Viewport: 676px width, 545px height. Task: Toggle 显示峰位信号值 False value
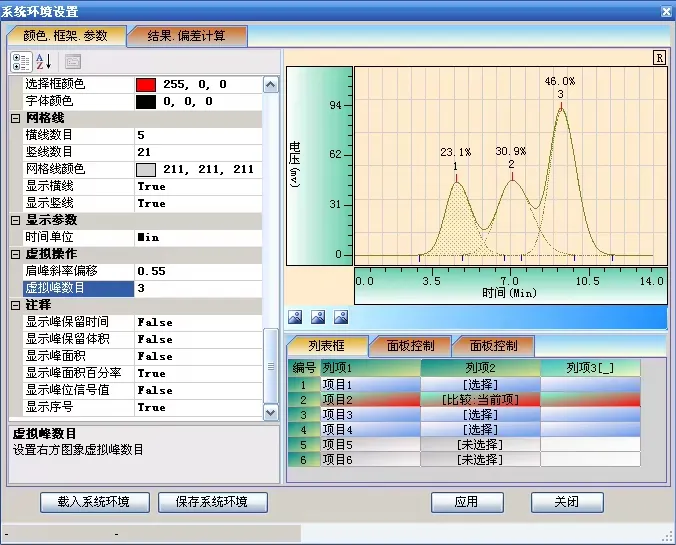(198, 391)
